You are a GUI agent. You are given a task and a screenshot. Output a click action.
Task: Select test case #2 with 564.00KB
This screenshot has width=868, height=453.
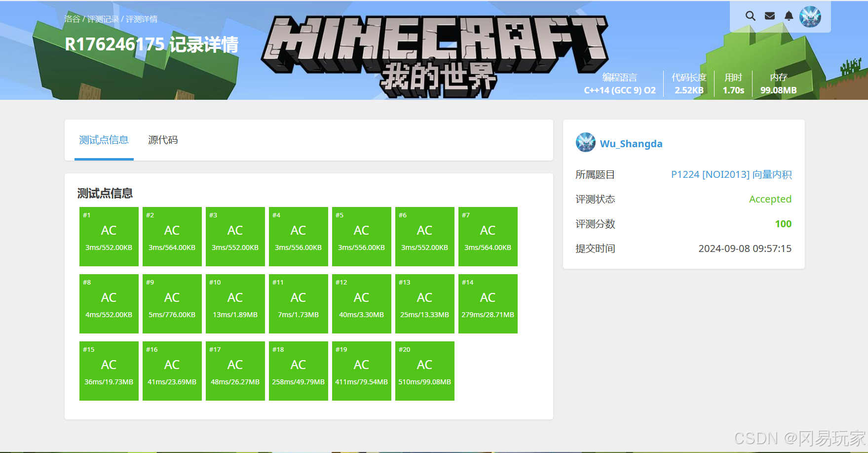click(172, 237)
